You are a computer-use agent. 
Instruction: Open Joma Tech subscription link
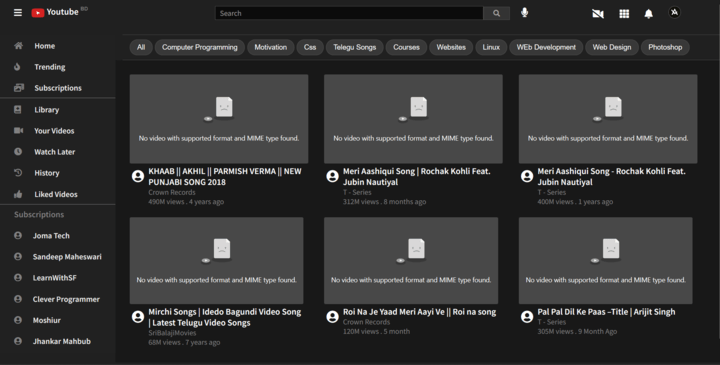[x=51, y=236]
